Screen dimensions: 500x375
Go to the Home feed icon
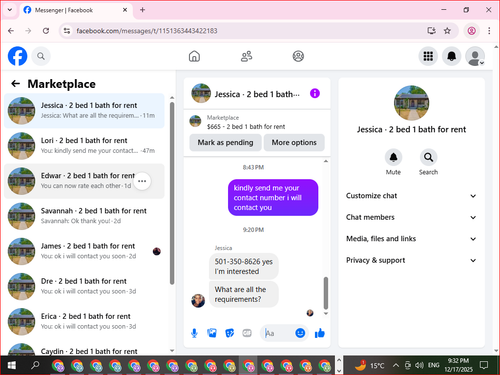(194, 56)
